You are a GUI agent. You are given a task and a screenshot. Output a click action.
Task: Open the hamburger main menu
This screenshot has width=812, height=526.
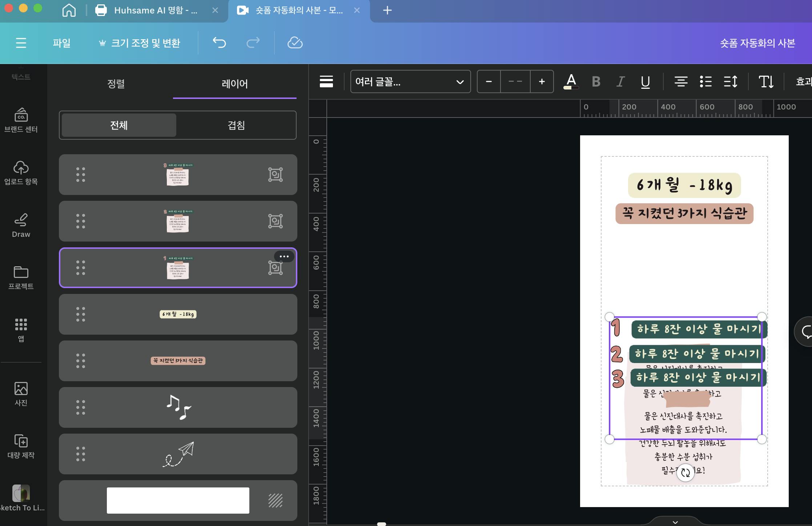click(21, 43)
